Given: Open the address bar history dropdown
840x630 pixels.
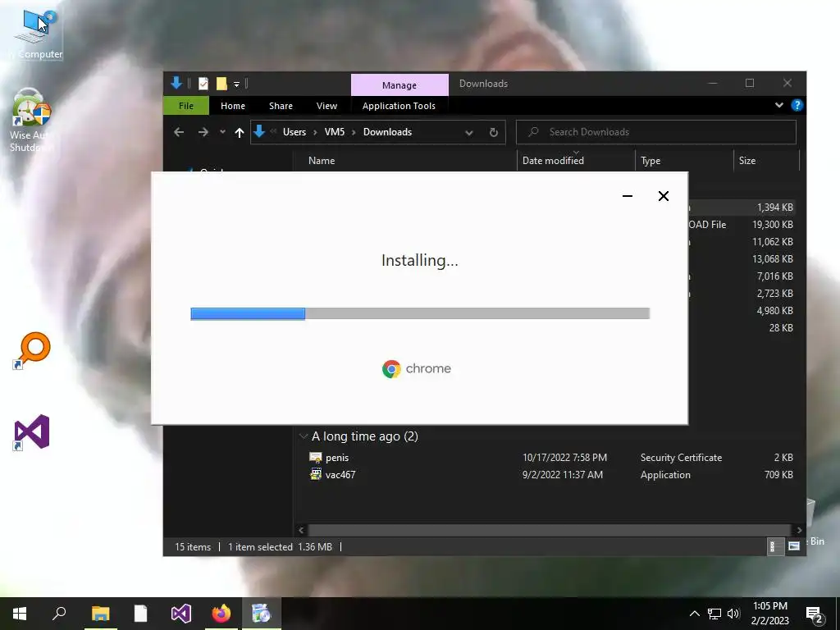Looking at the screenshot, I should point(468,132).
